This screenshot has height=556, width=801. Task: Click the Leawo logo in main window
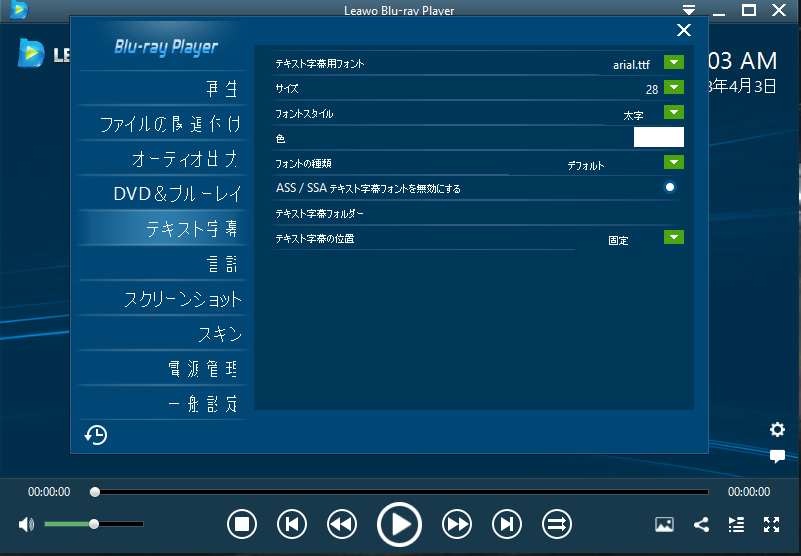point(32,53)
